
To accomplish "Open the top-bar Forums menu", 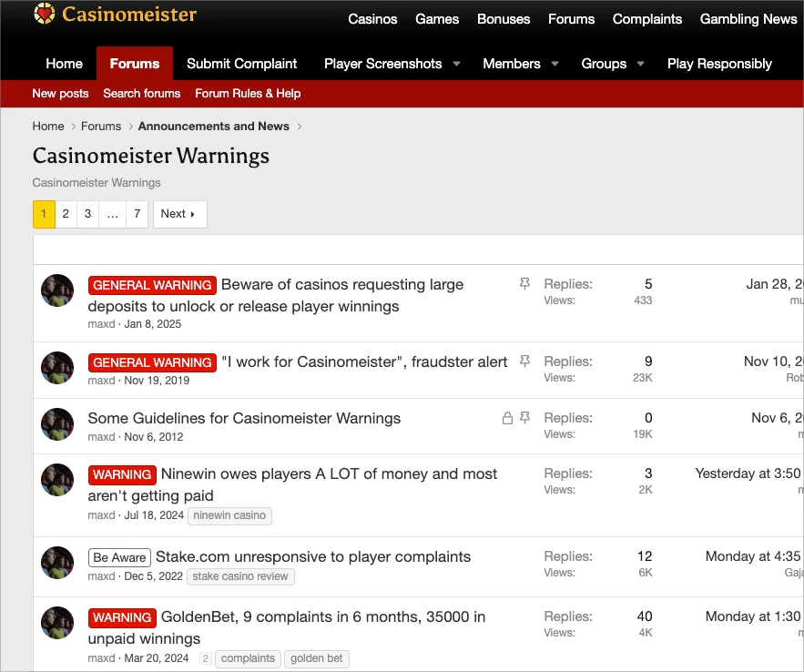I will [x=571, y=19].
